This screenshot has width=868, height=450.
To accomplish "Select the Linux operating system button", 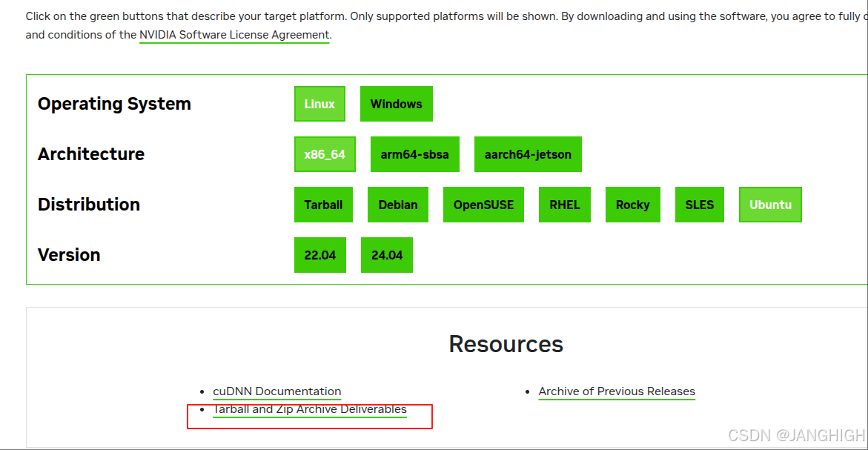I will 319,104.
